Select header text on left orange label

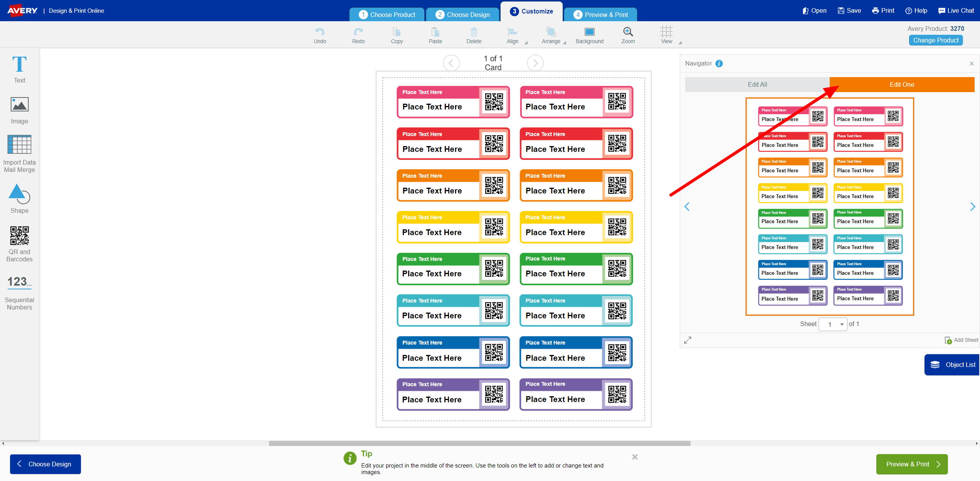click(422, 176)
